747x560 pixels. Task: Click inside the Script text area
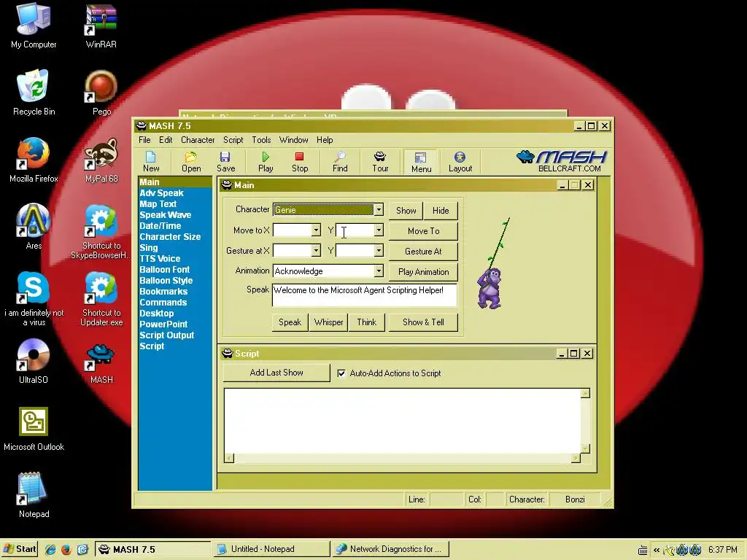click(x=403, y=421)
